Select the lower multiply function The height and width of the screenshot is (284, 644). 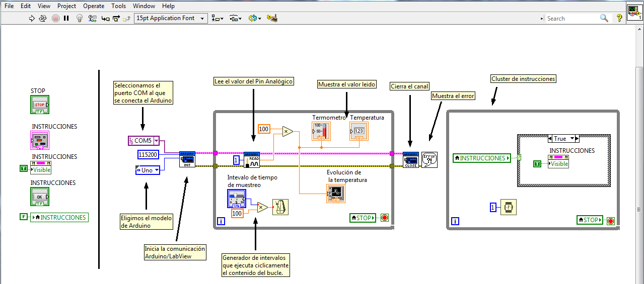262,207
